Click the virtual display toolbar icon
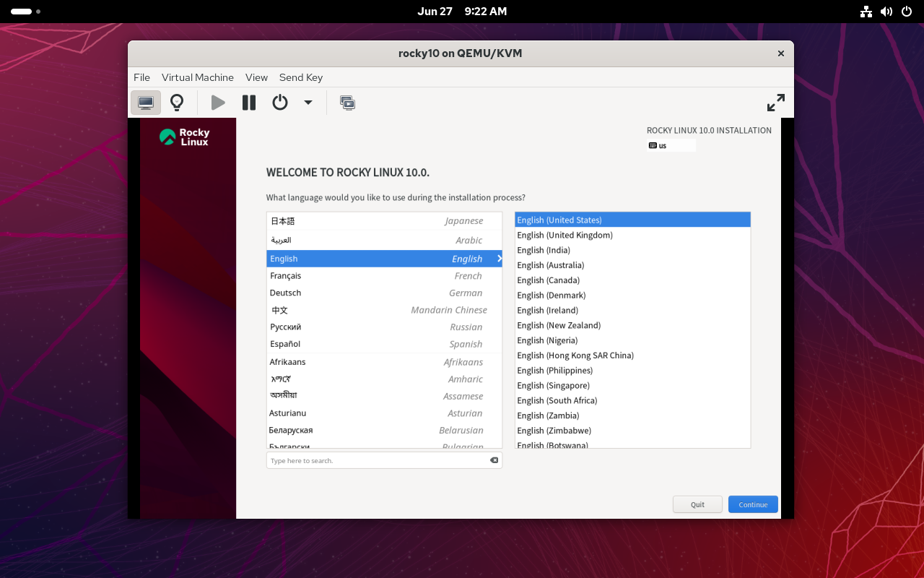Screen dimensions: 924x578 (347, 103)
